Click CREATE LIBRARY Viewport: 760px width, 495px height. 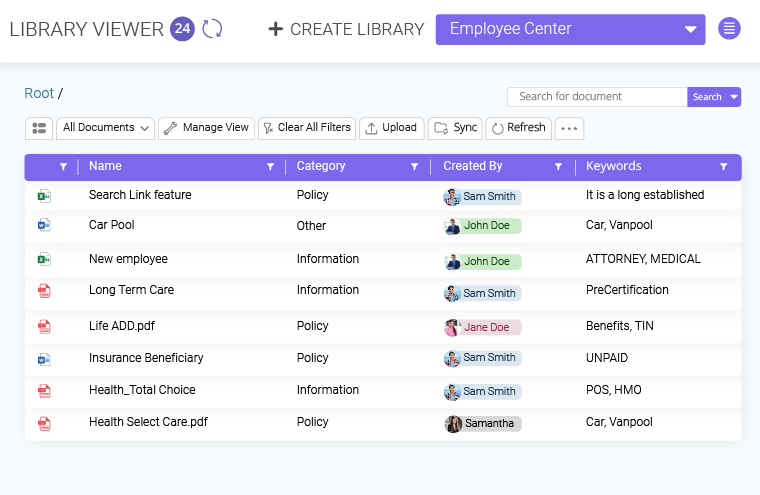click(346, 29)
